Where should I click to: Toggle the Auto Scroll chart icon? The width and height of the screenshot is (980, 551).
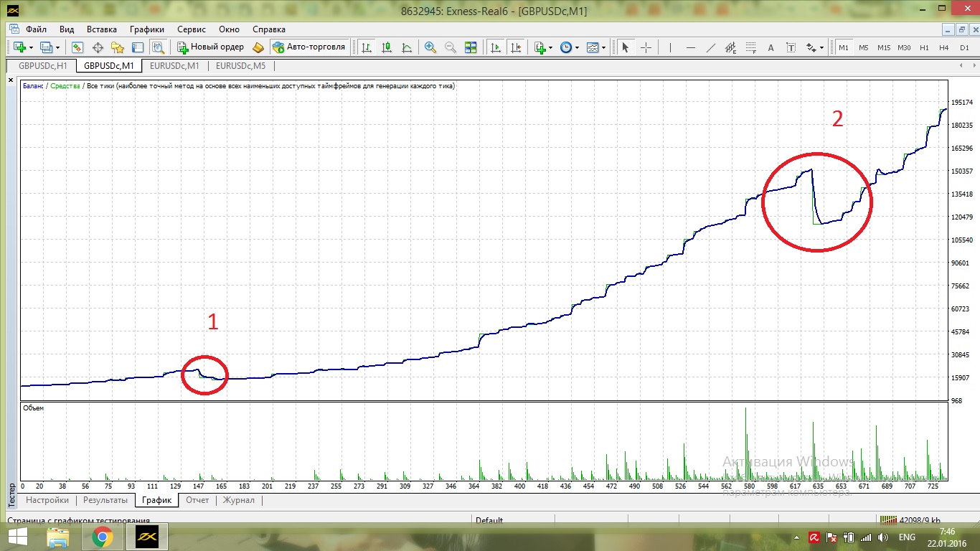click(x=495, y=47)
